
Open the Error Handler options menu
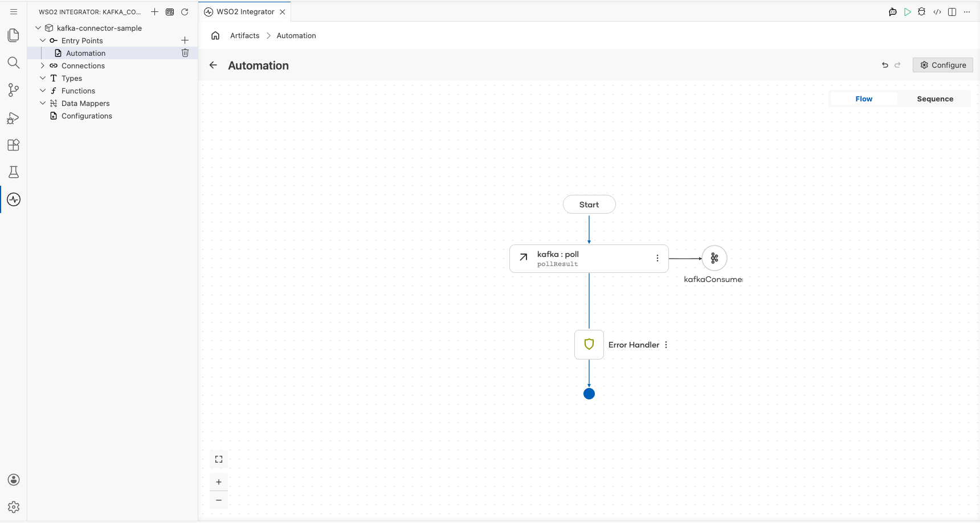point(666,345)
